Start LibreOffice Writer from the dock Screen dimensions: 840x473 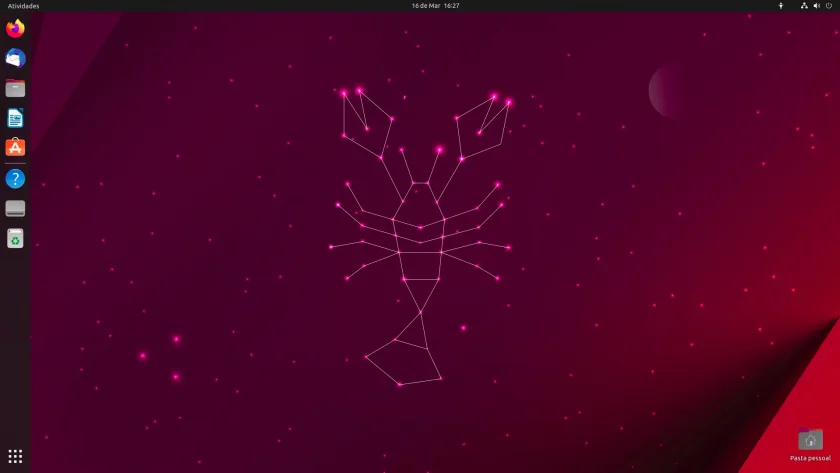click(15, 118)
